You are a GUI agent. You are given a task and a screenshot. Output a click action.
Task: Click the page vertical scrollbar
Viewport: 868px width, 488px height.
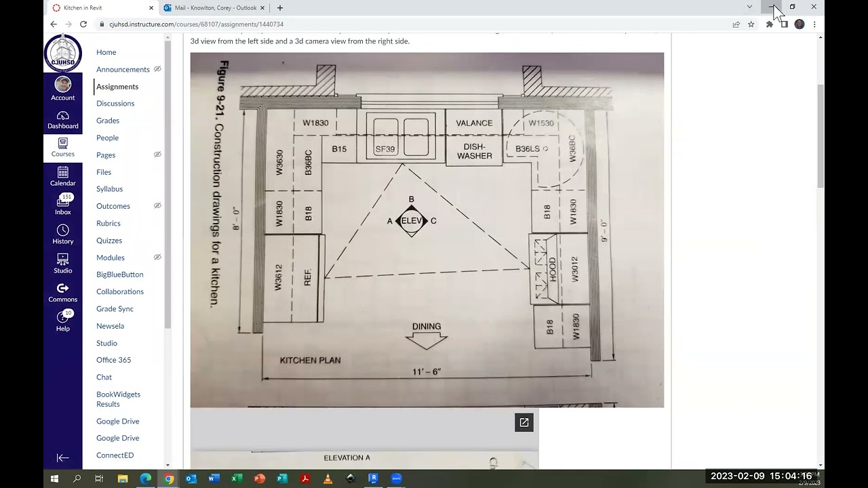tap(821, 136)
